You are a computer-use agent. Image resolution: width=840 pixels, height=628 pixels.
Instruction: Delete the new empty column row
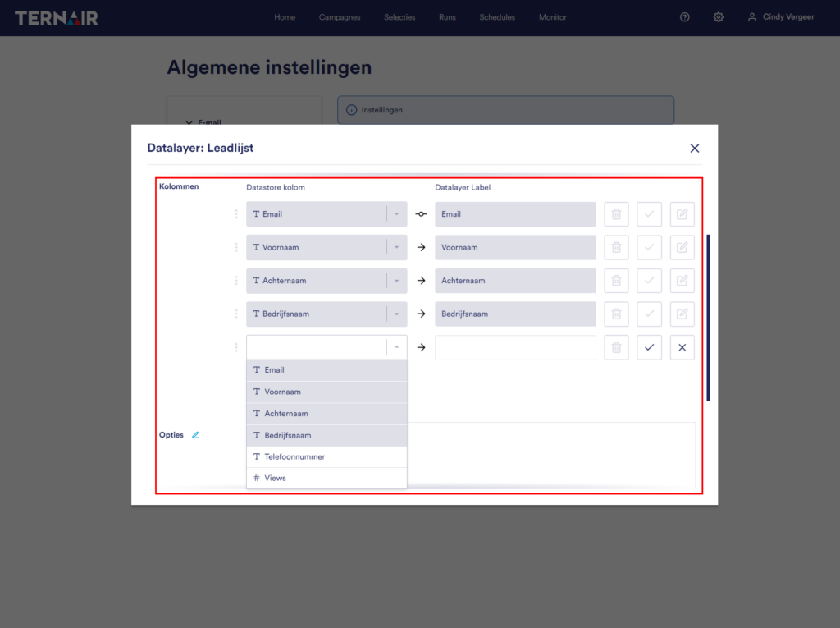(x=616, y=347)
